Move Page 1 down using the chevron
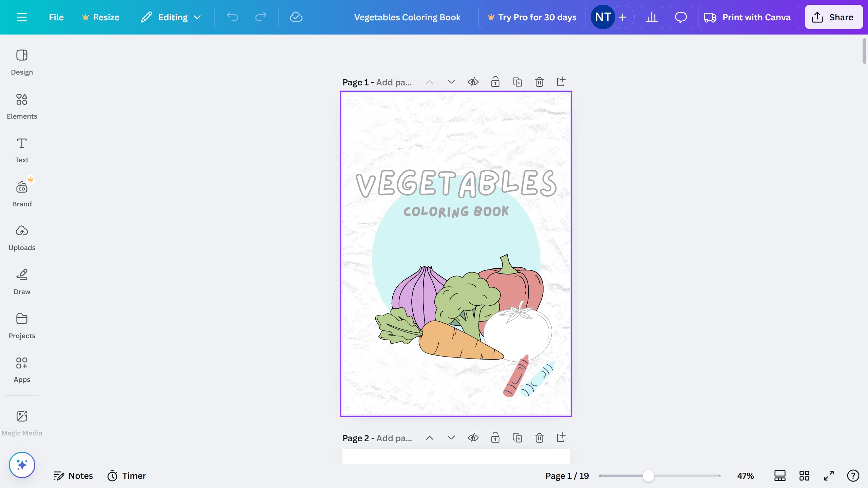Image resolution: width=868 pixels, height=488 pixels. click(x=451, y=82)
